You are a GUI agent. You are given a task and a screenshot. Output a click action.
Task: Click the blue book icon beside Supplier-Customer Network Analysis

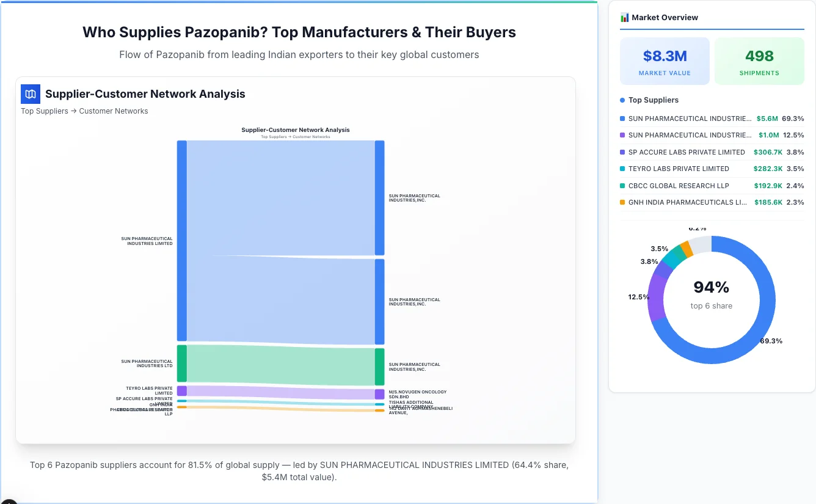point(30,94)
